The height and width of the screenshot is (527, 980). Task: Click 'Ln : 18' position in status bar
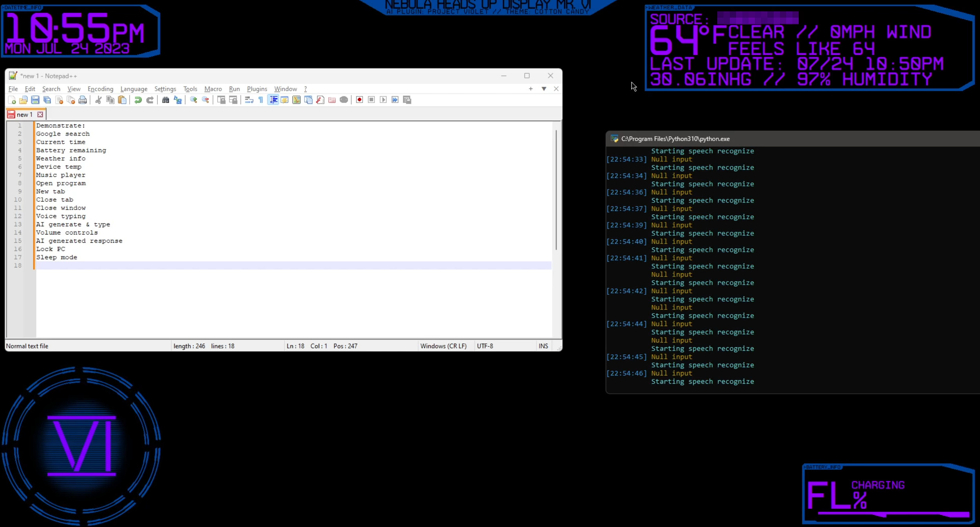(x=295, y=346)
